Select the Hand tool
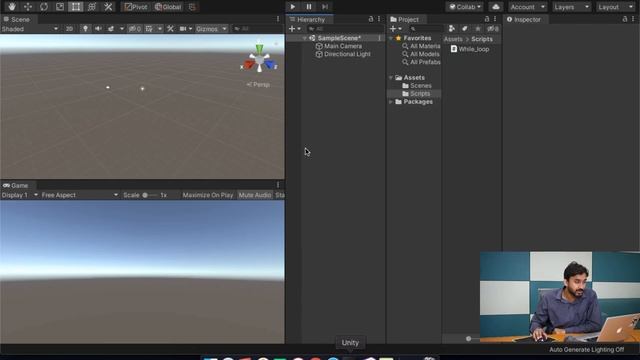Screen dimensions: 640x360 11,7
